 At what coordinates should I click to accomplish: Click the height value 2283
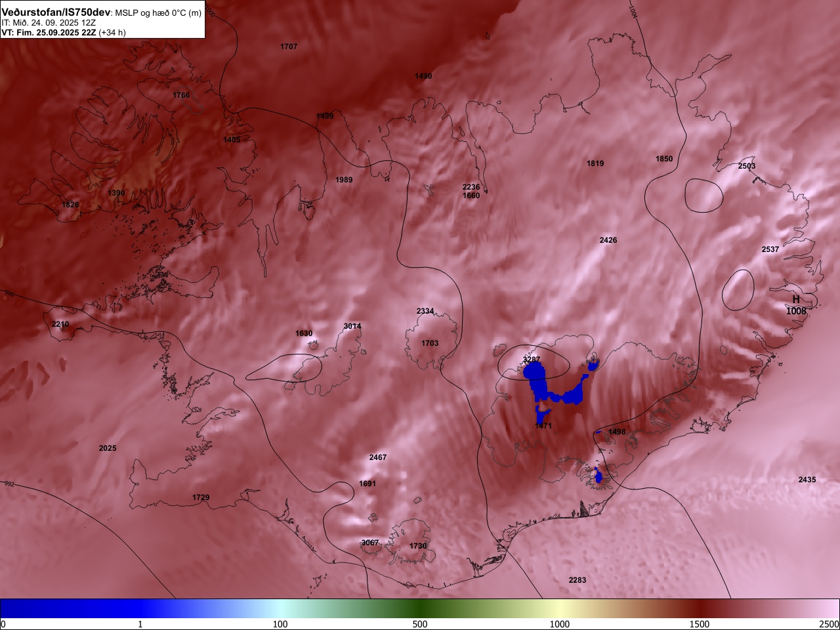(577, 580)
